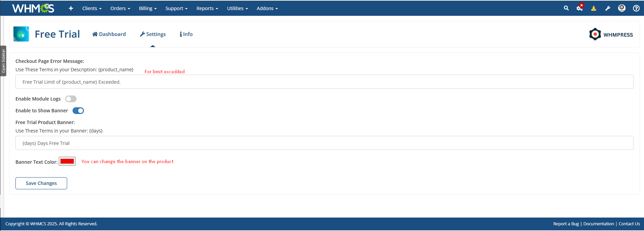The image size is (644, 231).
Task: Open the automation status gears icon
Action: pos(580,8)
